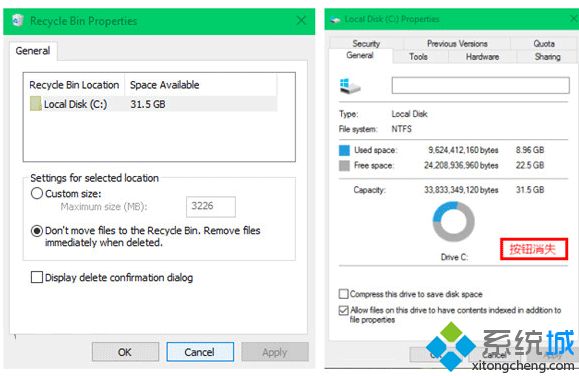Click the blue Used space color square
The image size is (579, 376).
(x=344, y=150)
